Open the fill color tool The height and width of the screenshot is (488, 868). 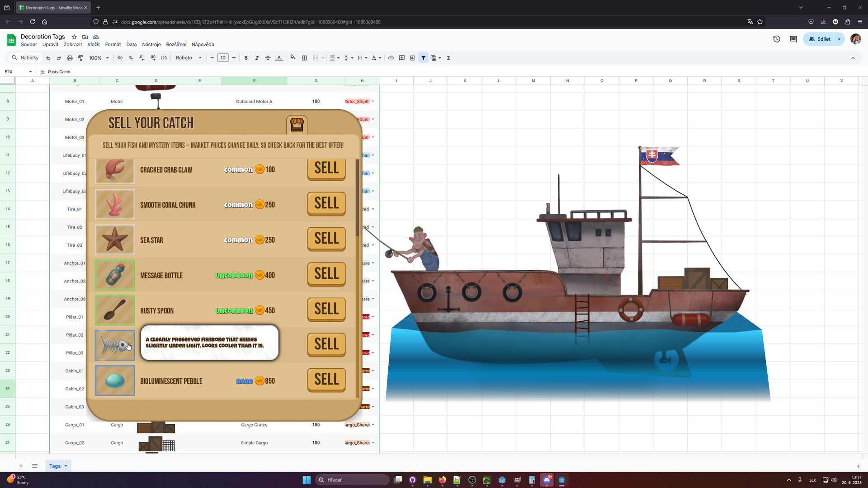tap(293, 58)
